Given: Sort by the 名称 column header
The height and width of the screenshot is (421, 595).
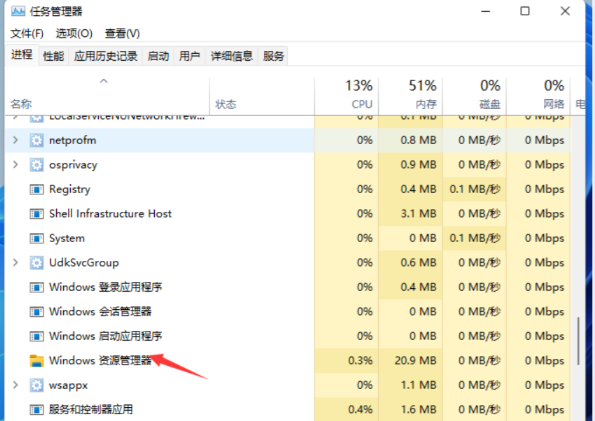Looking at the screenshot, I should pyautogui.click(x=107, y=96).
